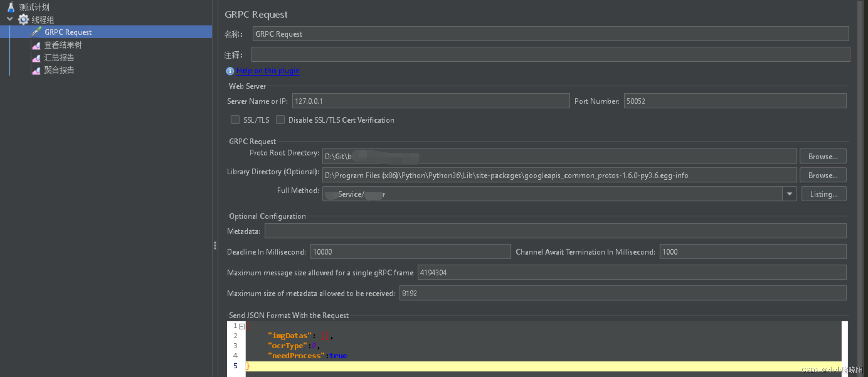Select the GRPC Request sampler icon
868x377 pixels.
36,32
